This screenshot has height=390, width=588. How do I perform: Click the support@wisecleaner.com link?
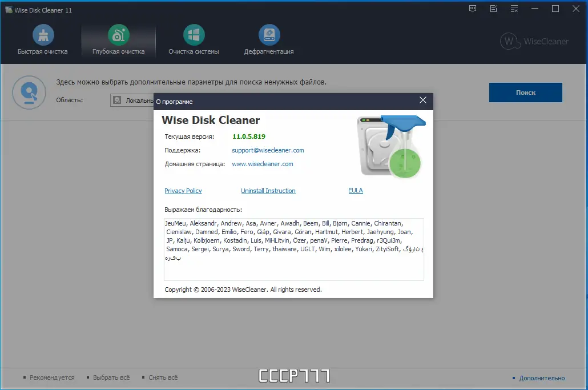(x=268, y=150)
